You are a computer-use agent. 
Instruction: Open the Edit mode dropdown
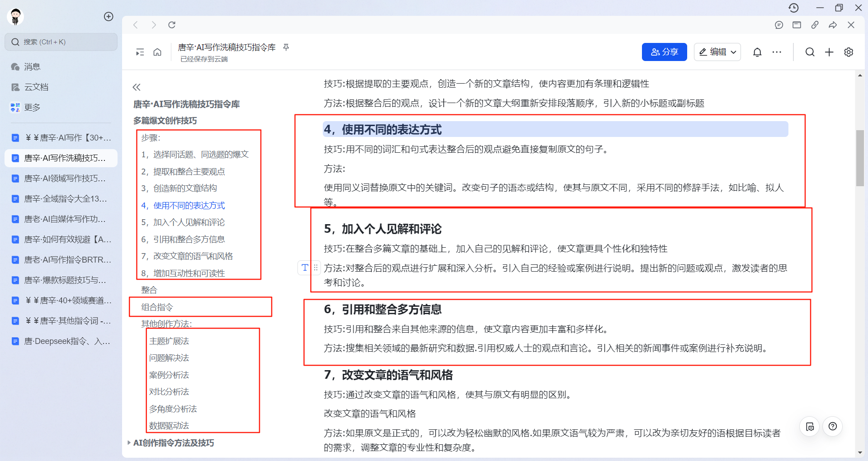click(x=717, y=52)
